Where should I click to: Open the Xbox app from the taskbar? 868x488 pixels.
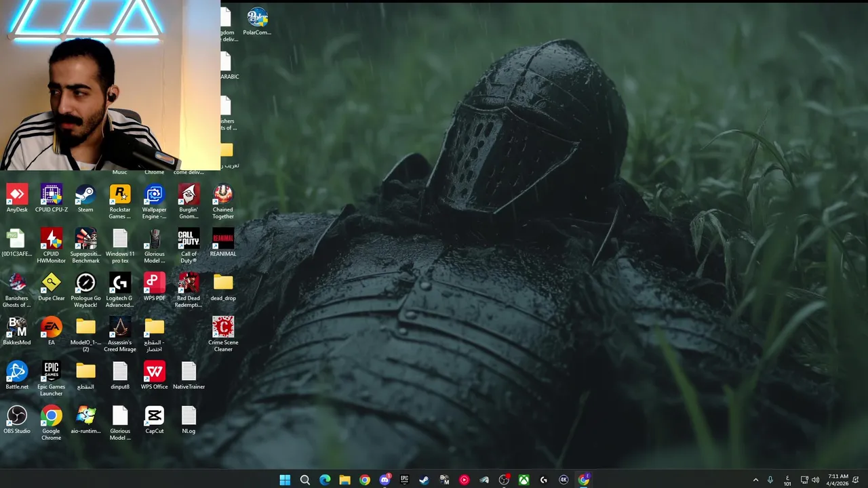(524, 480)
